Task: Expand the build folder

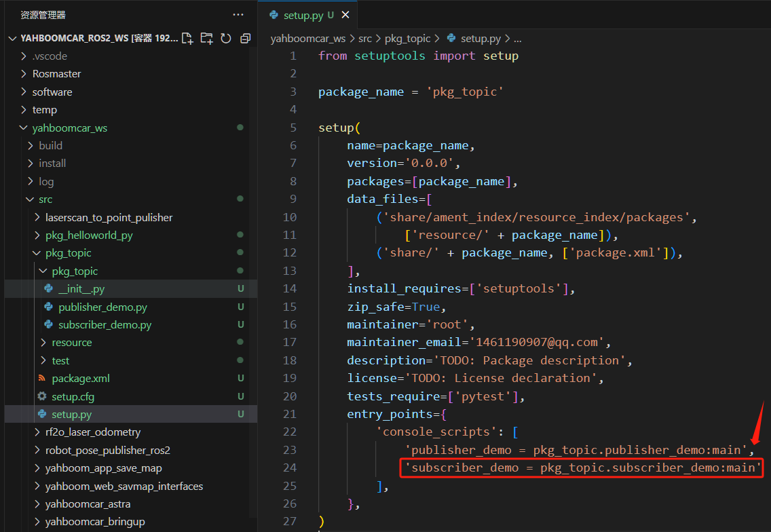Action: click(x=50, y=145)
